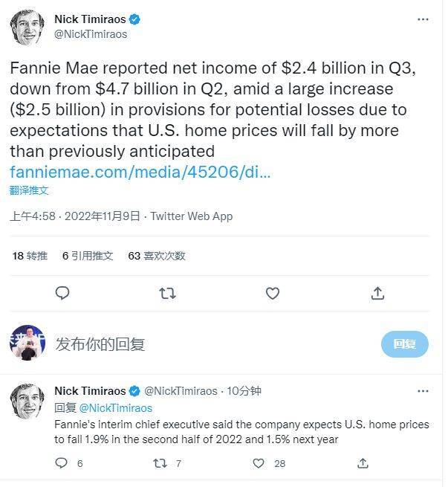Viewport: 448px width, 487px height.
Task: Click the reply icon under main tweet
Action: [62, 294]
